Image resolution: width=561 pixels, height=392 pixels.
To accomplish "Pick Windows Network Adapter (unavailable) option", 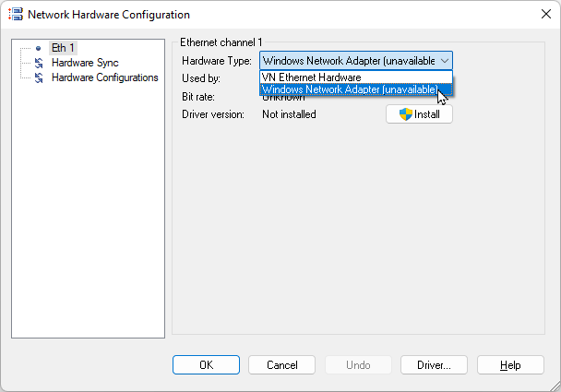I will pyautogui.click(x=351, y=90).
